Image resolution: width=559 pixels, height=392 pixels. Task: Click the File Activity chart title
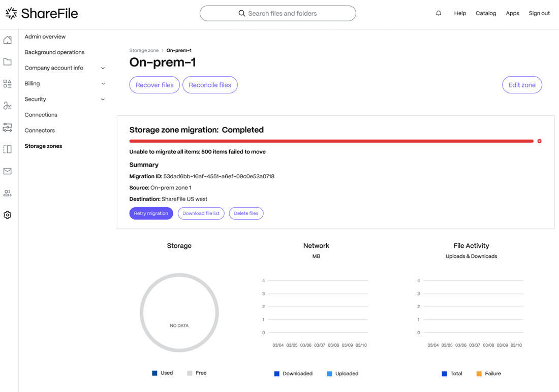[471, 246]
